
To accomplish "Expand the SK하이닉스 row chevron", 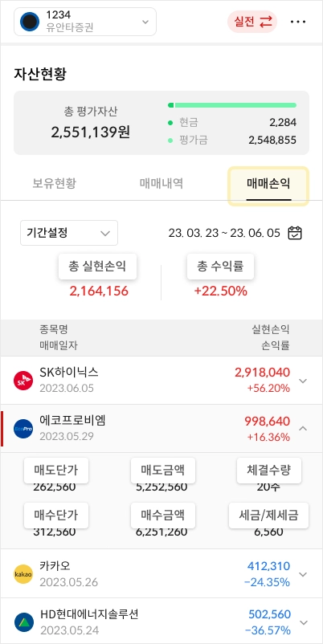I will coord(303,381).
